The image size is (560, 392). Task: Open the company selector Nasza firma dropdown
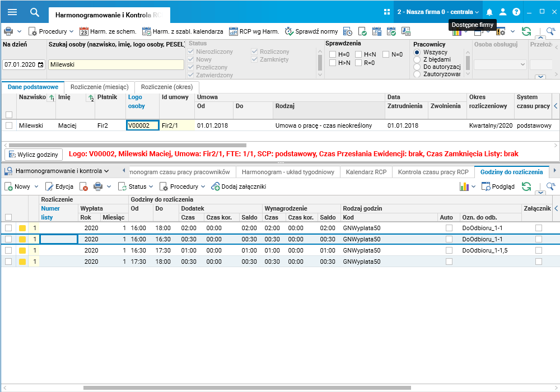(x=437, y=12)
